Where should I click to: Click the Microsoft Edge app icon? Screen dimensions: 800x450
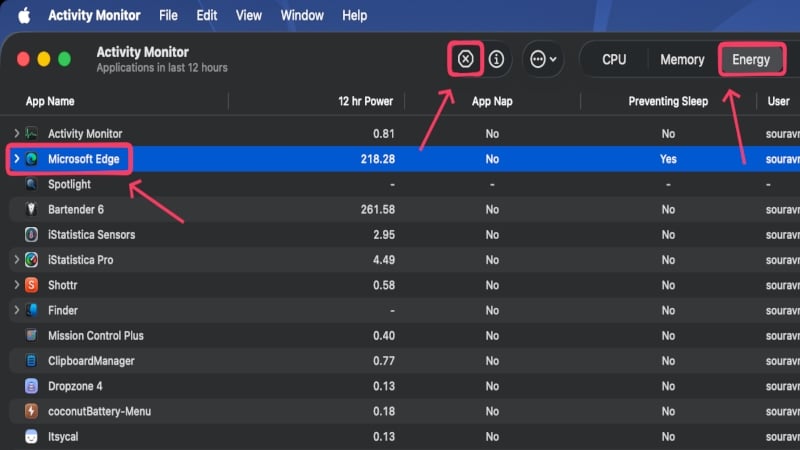click(x=31, y=159)
